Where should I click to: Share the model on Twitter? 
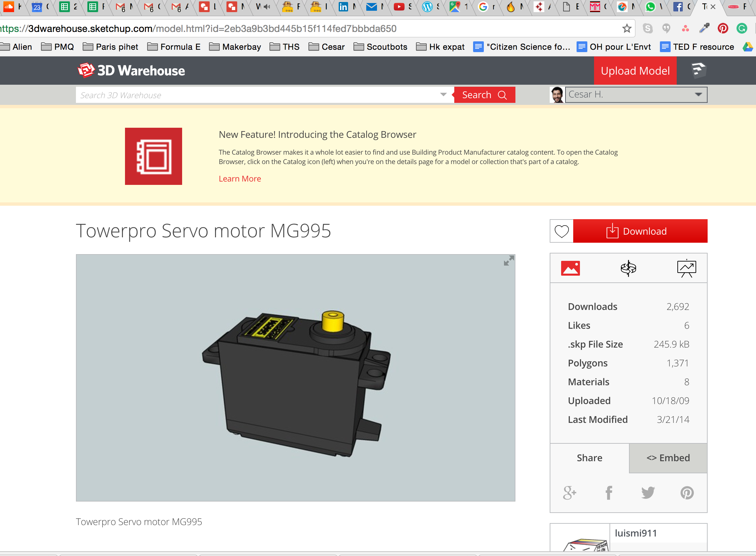click(648, 493)
